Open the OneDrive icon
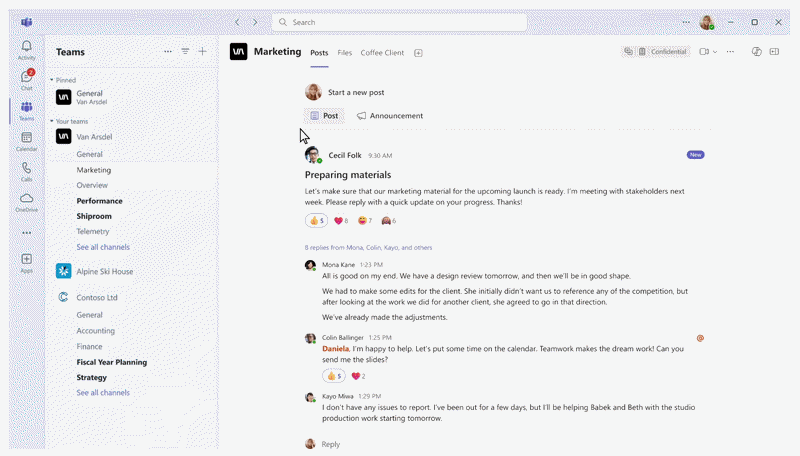 27,202
